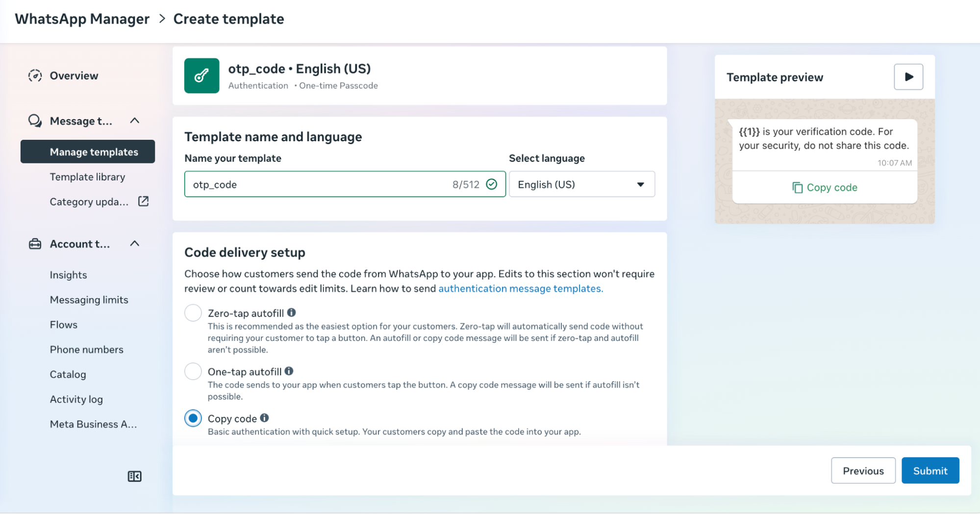Collapse the Message templates section chevron

tap(135, 121)
